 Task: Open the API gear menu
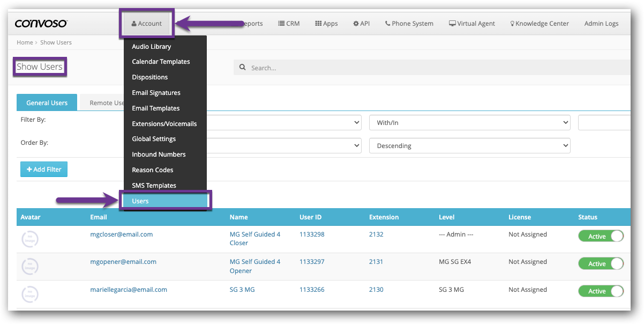click(x=361, y=24)
